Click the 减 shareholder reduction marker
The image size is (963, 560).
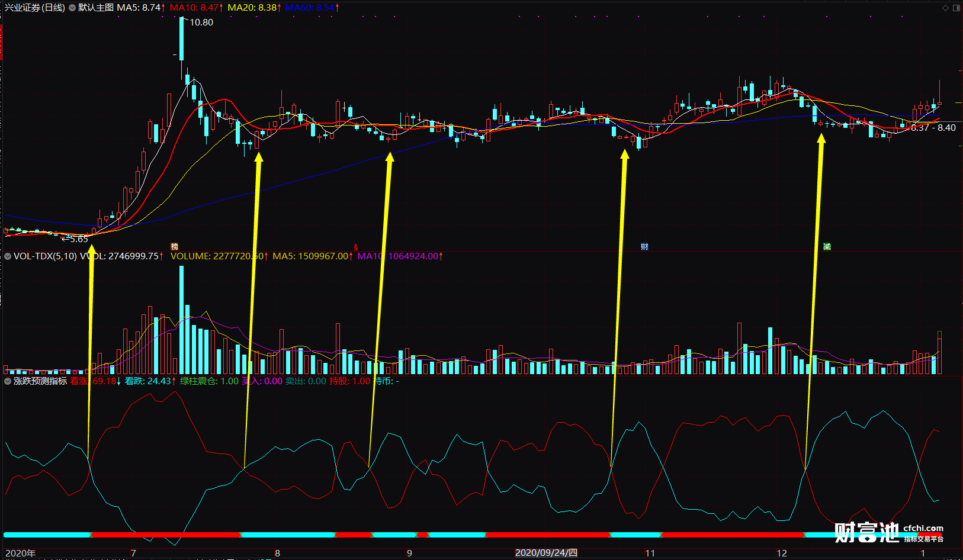point(827,247)
